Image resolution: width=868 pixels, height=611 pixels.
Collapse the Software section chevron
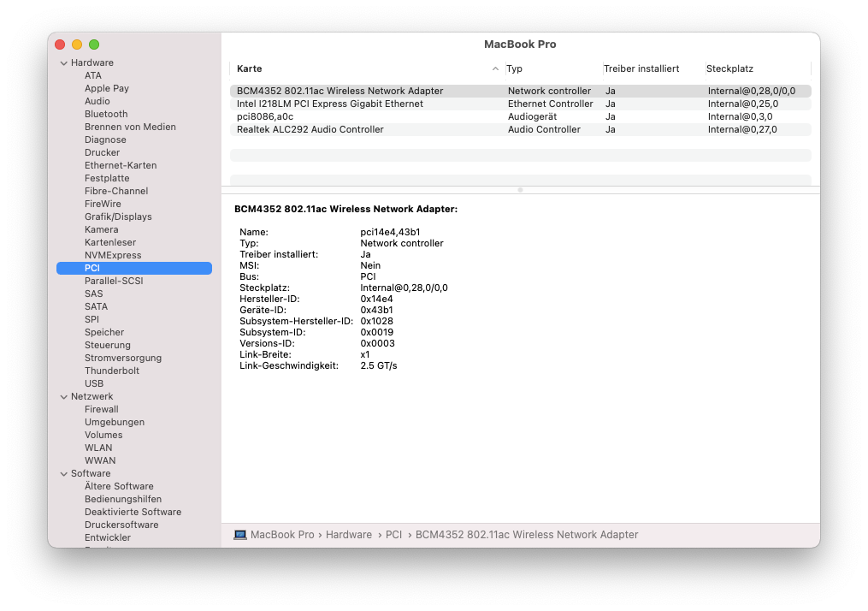pyautogui.click(x=63, y=473)
